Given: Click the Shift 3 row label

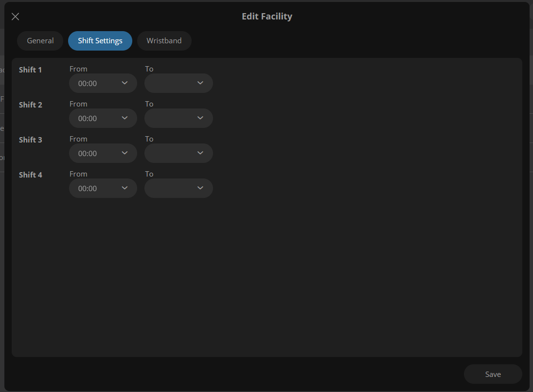Looking at the screenshot, I should (30, 140).
